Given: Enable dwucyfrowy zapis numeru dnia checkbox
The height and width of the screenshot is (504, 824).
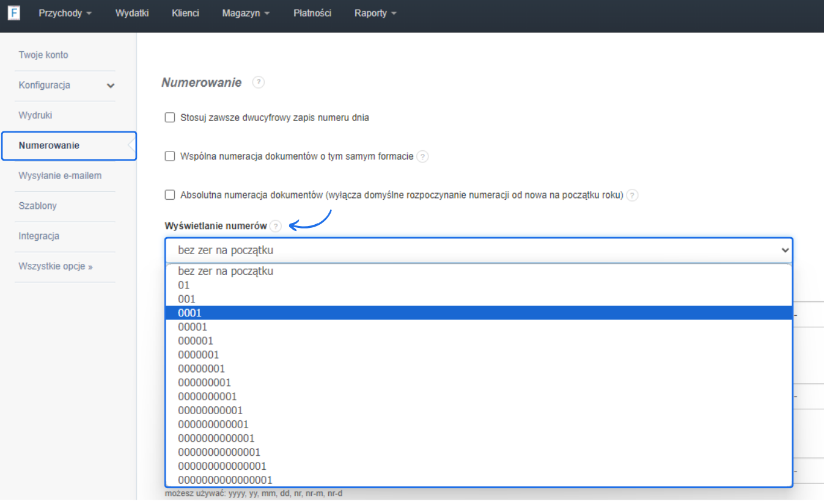Looking at the screenshot, I should tap(170, 117).
